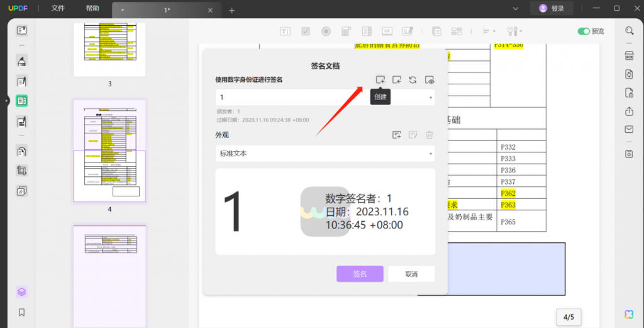Add a digital signature field
644x328 pixels.
(x=408, y=31)
